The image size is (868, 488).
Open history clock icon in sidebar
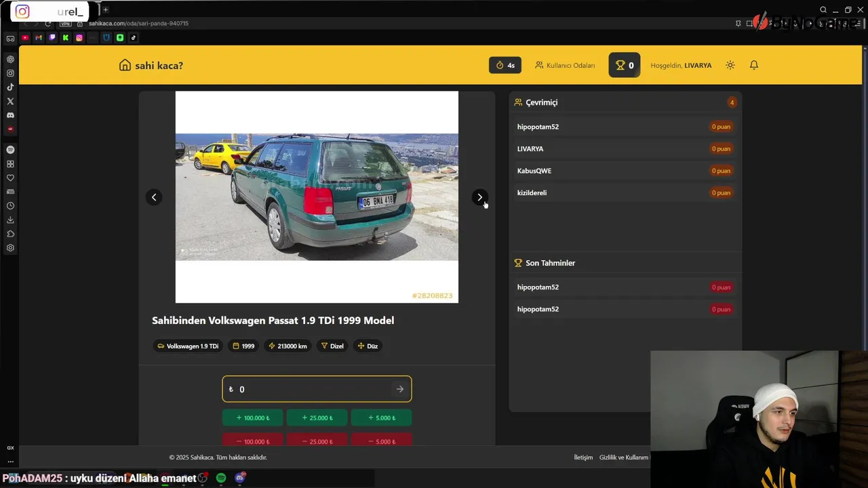pos(10,205)
